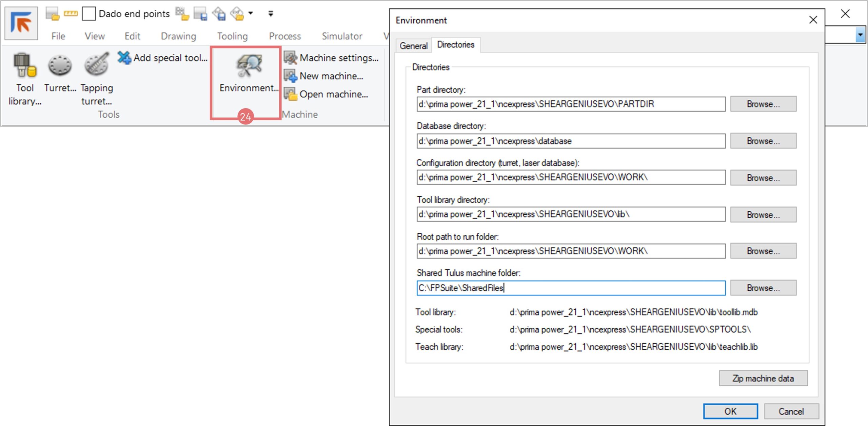Click the application logo button
The height and width of the screenshot is (426, 868).
[21, 23]
